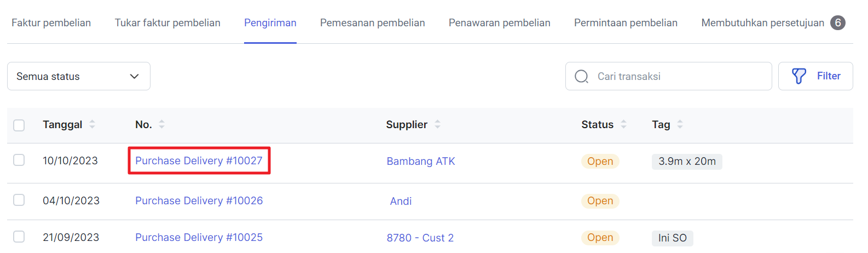Select the checkbox for 21/09/2023 row
Screen dimensions: 868x253
pyautogui.click(x=19, y=237)
